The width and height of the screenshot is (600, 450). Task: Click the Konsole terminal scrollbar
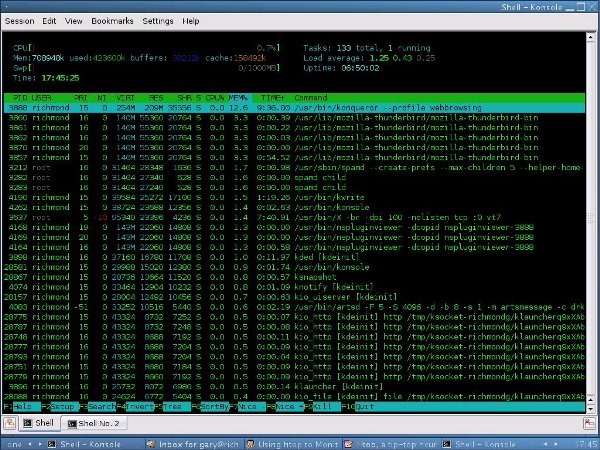(x=591, y=220)
